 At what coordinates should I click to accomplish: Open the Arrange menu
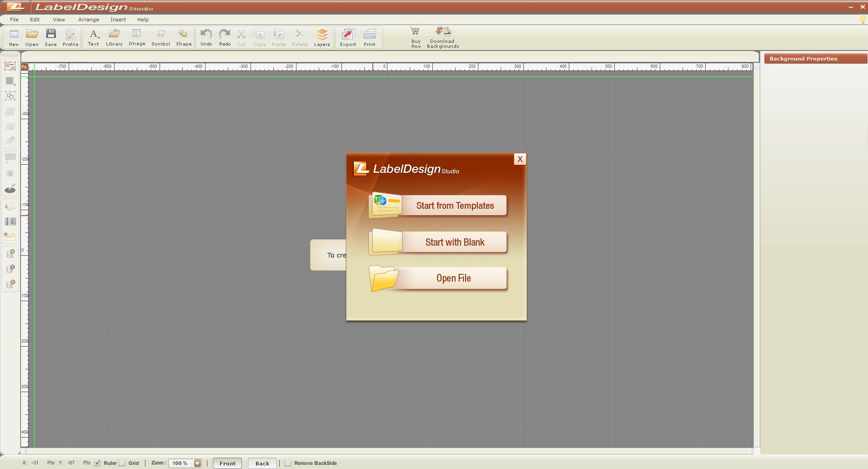click(88, 20)
